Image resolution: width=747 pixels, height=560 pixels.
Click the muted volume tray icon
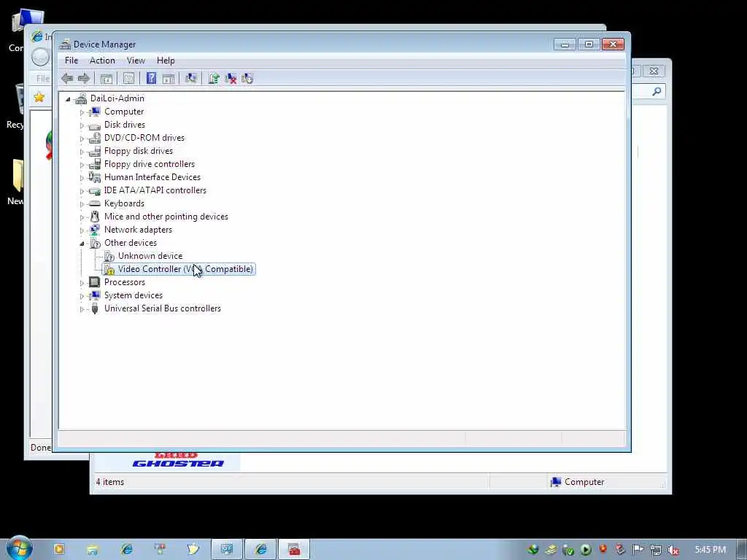(x=673, y=550)
